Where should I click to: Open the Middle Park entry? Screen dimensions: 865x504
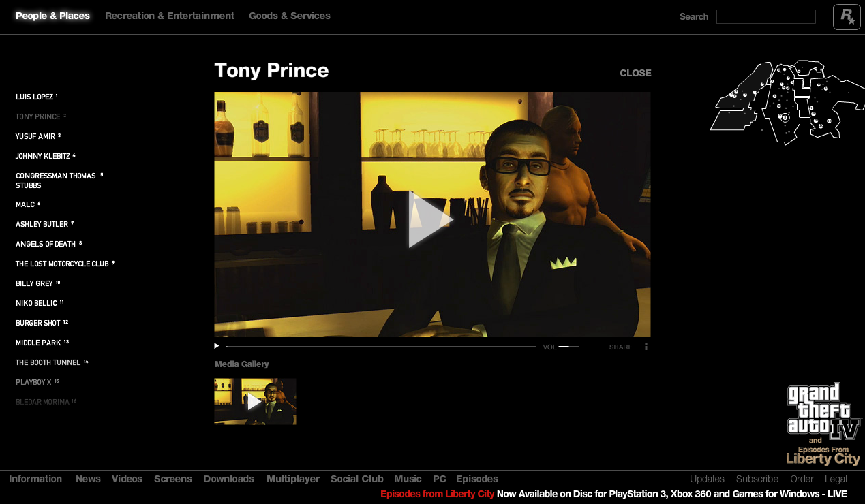click(x=42, y=343)
